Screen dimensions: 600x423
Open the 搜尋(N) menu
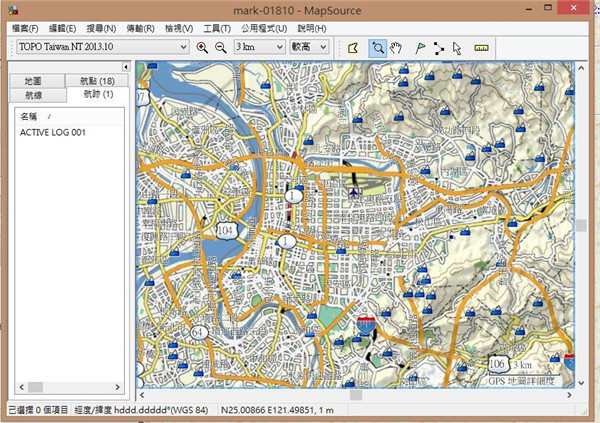[101, 28]
